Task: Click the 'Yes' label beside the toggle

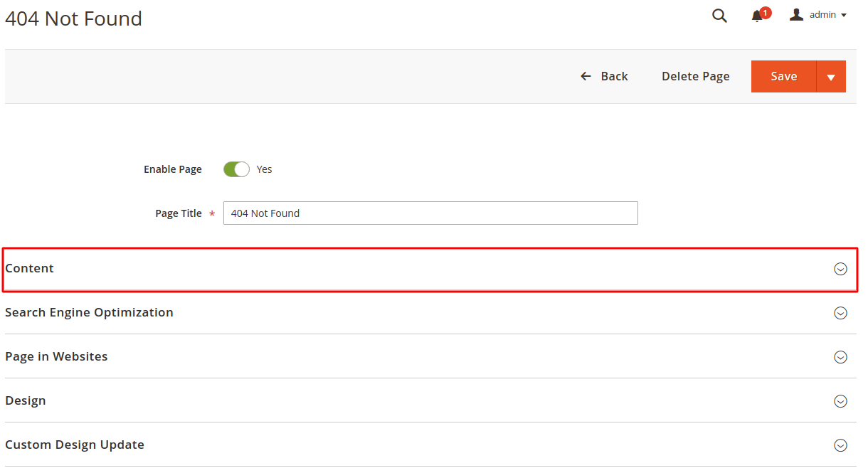Action: click(x=265, y=169)
